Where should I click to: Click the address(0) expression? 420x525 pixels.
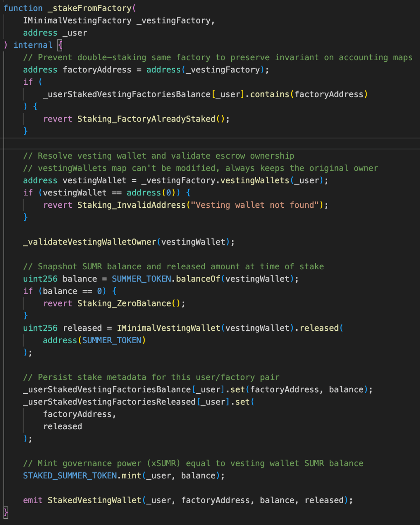coord(154,193)
